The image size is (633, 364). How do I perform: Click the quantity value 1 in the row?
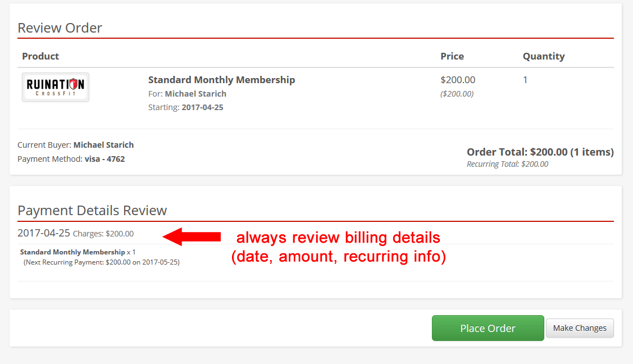point(525,80)
